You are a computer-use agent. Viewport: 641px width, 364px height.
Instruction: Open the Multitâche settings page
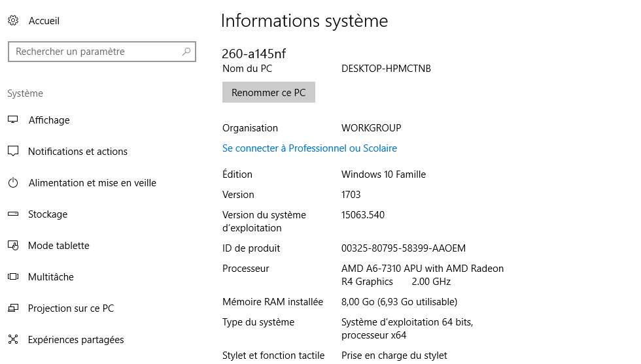pos(51,277)
